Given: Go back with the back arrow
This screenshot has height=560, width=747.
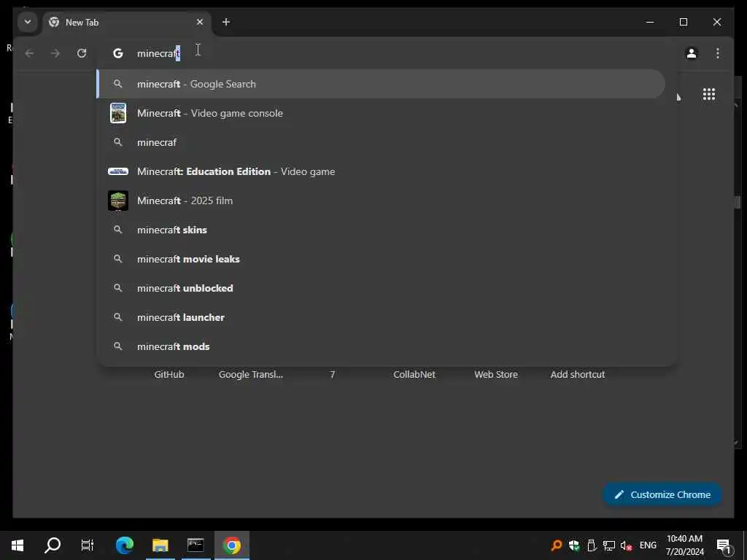Looking at the screenshot, I should [x=29, y=53].
